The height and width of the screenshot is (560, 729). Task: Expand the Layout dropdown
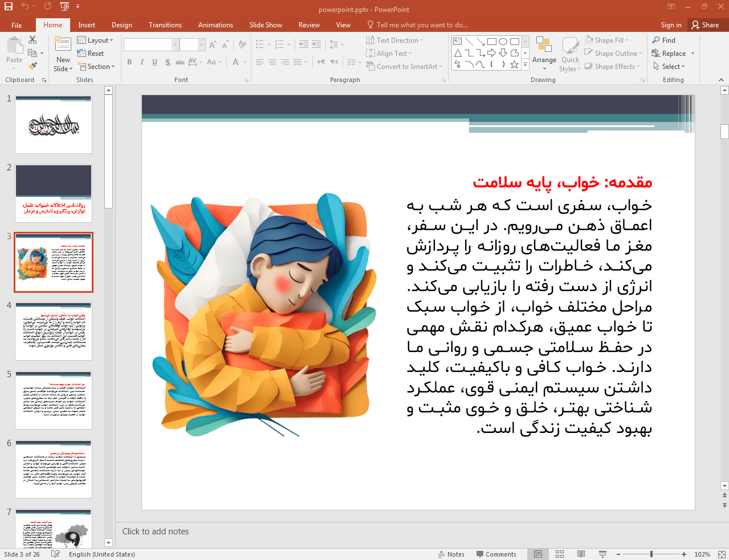click(x=96, y=40)
